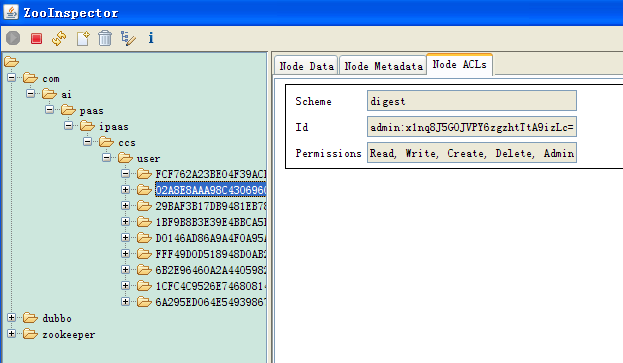Screen dimensions: 623x363
Task: Click the red Disconnect stop icon
Action: tap(37, 39)
